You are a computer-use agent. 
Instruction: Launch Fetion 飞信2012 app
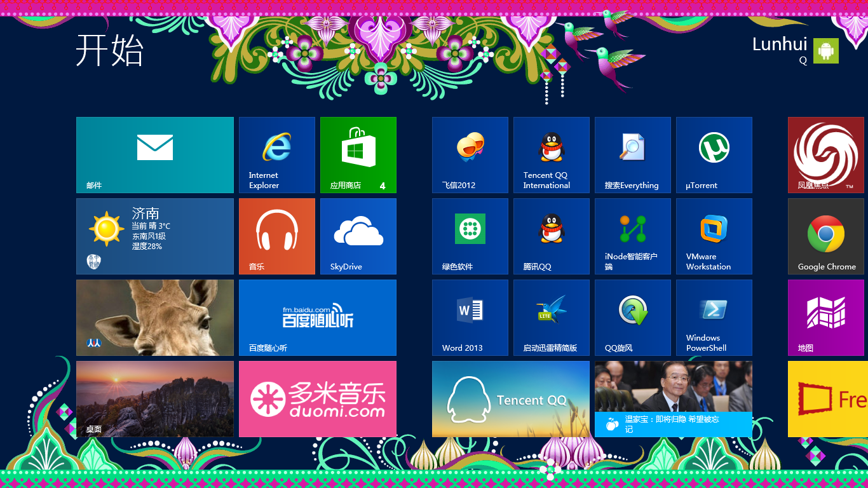(x=470, y=154)
